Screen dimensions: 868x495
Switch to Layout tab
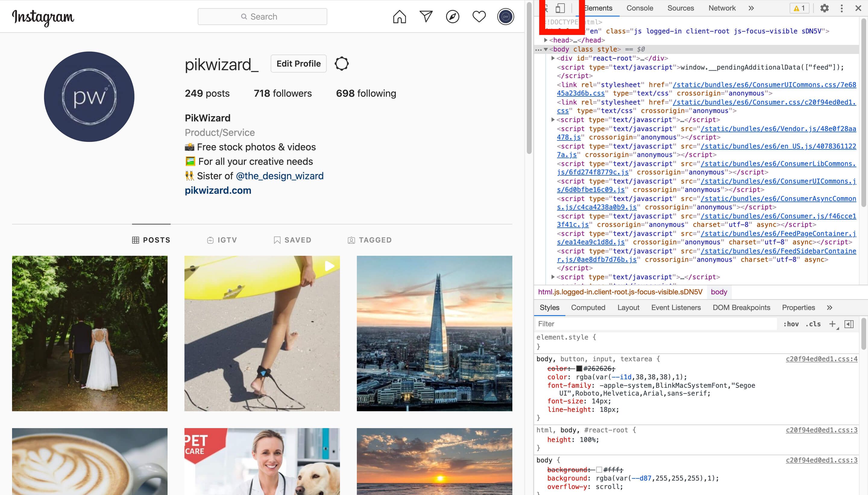628,308
